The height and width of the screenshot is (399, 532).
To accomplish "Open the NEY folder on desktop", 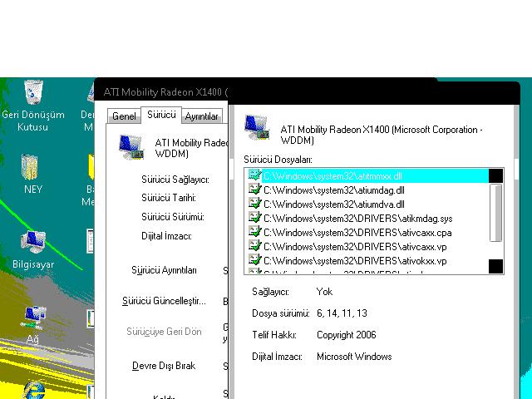I will 32,174.
